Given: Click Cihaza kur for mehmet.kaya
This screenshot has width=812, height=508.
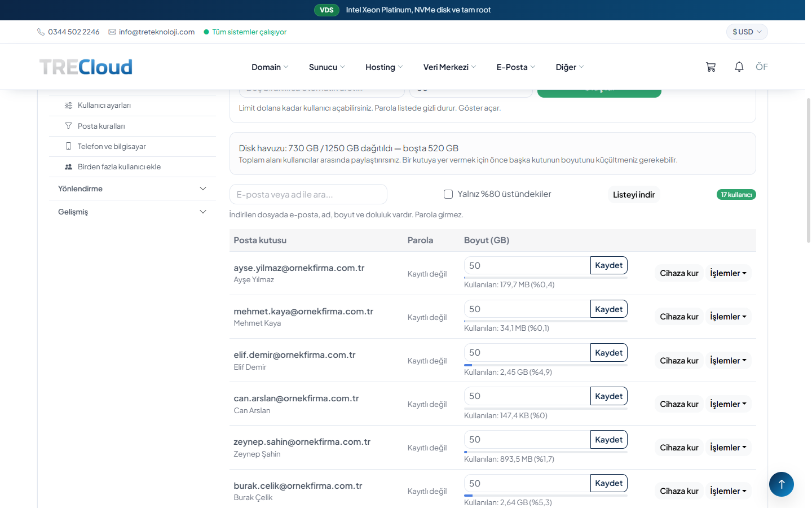Looking at the screenshot, I should coord(679,317).
